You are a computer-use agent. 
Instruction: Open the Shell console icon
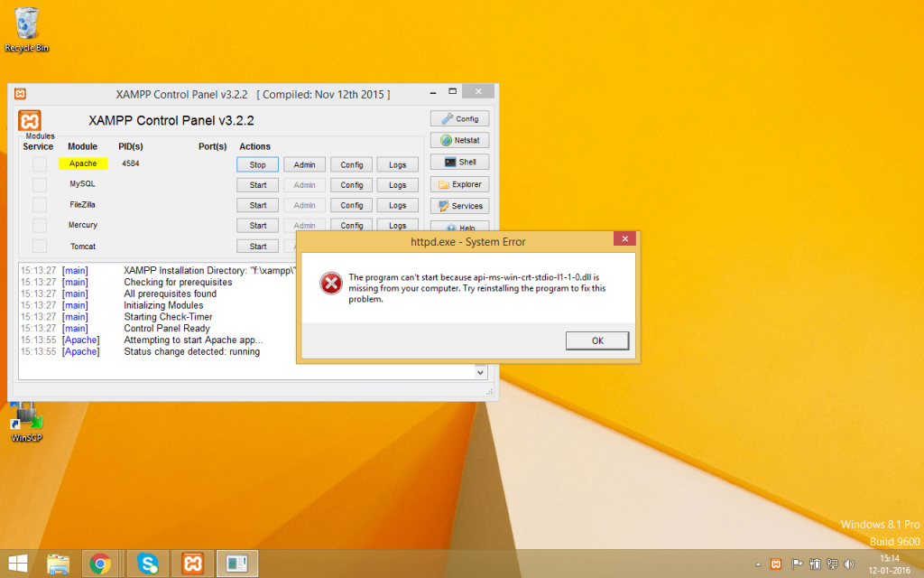[x=459, y=162]
